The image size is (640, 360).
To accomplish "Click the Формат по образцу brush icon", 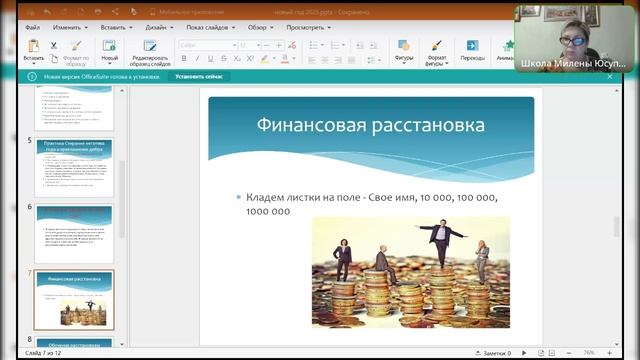I will tap(76, 45).
